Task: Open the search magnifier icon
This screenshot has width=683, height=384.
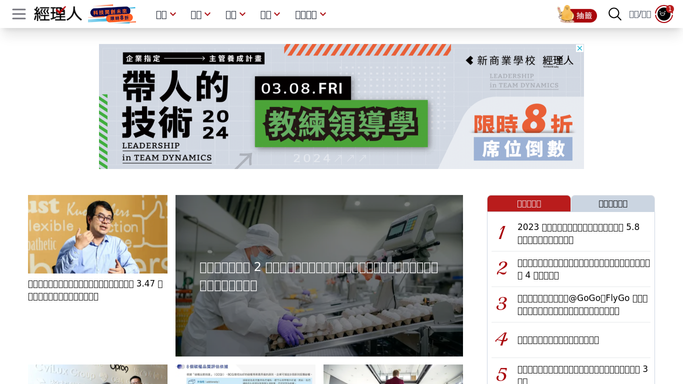Action: [615, 14]
